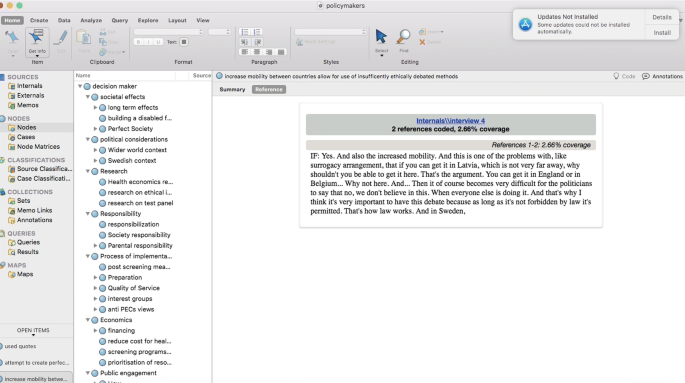Click the Source column header

pyautogui.click(x=202, y=76)
